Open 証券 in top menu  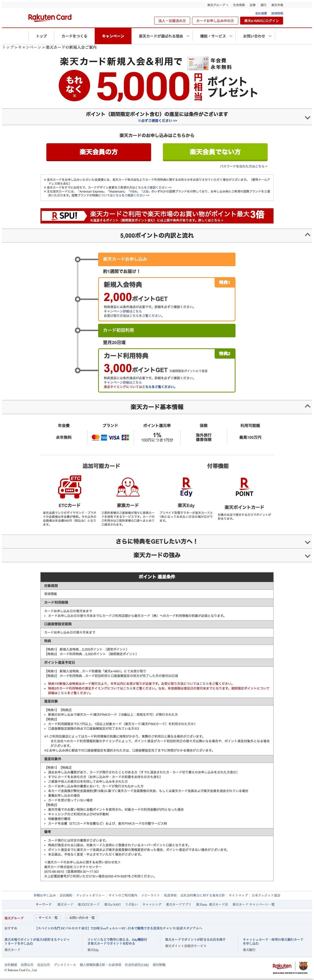(x=253, y=5)
